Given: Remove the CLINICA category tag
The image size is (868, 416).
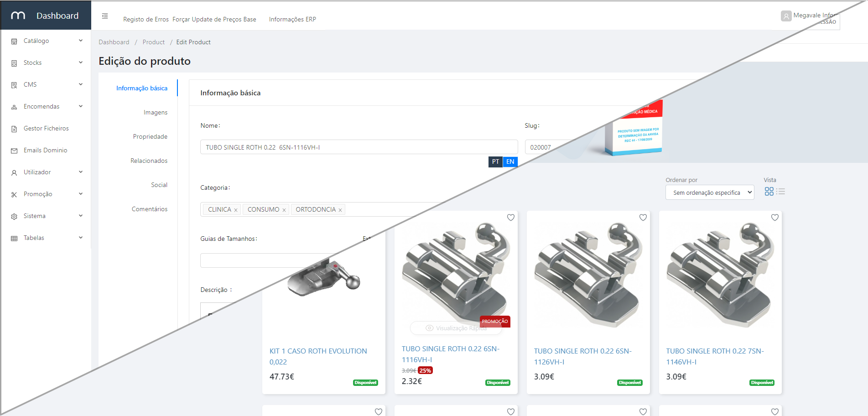Looking at the screenshot, I should (x=236, y=210).
